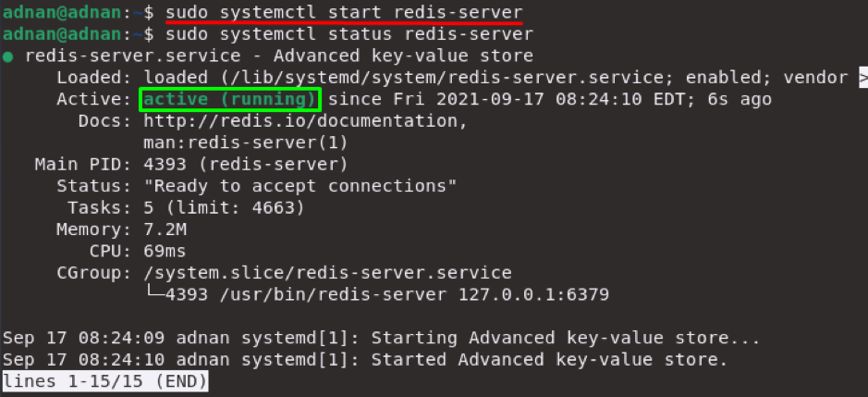This screenshot has height=397, width=868.
Task: Click the truncated line indicator arrow
Action: (863, 78)
